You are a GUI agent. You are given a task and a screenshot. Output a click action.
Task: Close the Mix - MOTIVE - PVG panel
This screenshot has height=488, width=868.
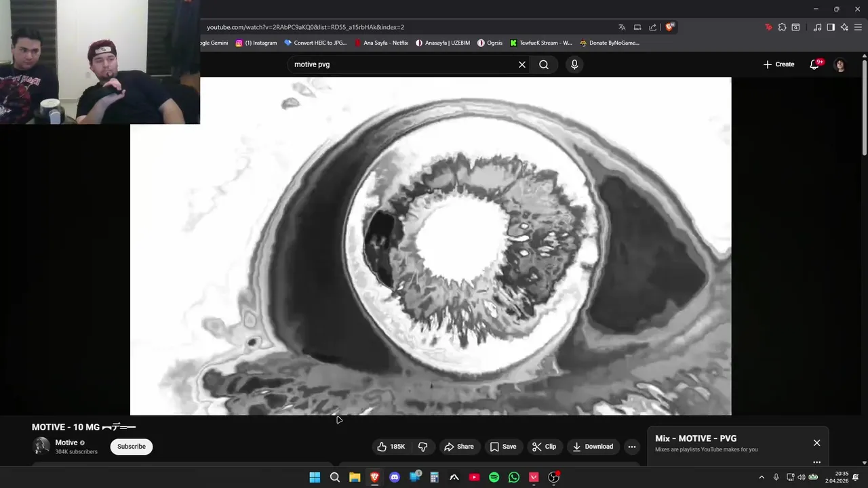pos(816,443)
